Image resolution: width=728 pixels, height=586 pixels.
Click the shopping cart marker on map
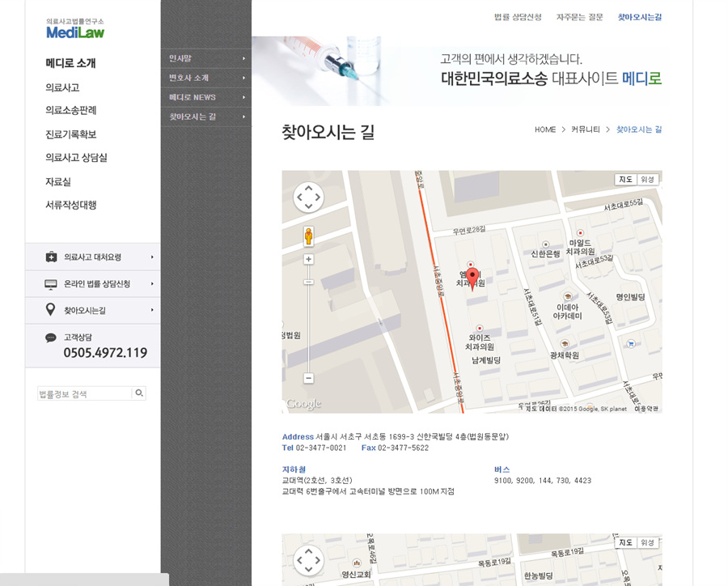pos(630,344)
